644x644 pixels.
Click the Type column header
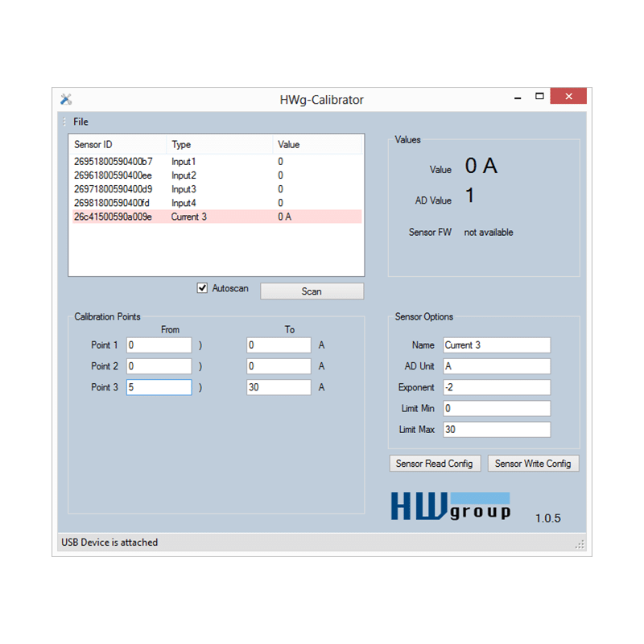(x=220, y=145)
